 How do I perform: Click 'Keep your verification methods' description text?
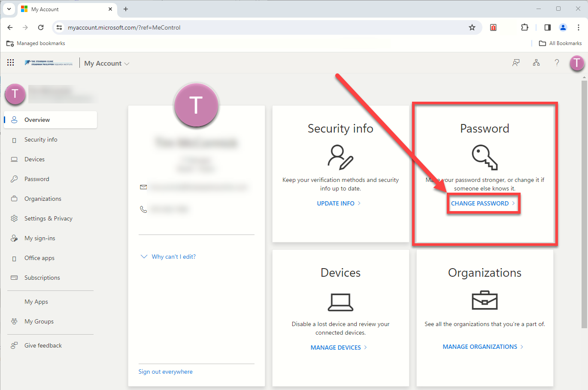click(x=340, y=184)
